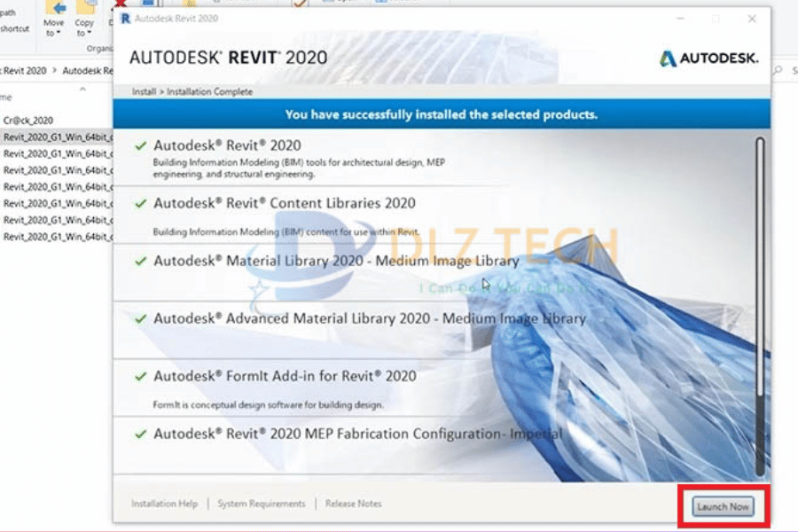Click the installed products list vertical scrollbar

pos(759,301)
